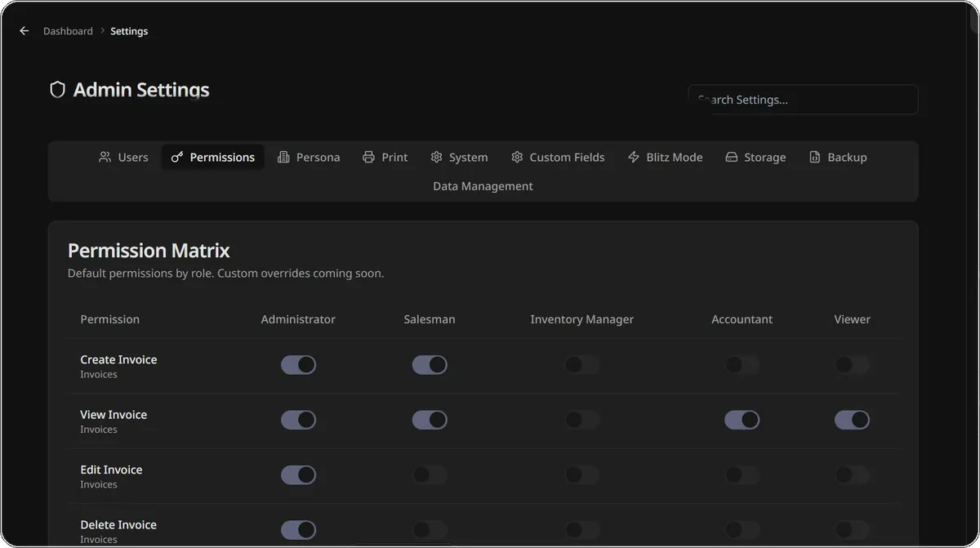The width and height of the screenshot is (980, 548).
Task: Enable Delete Invoice for Inventory Manager
Action: pos(582,530)
